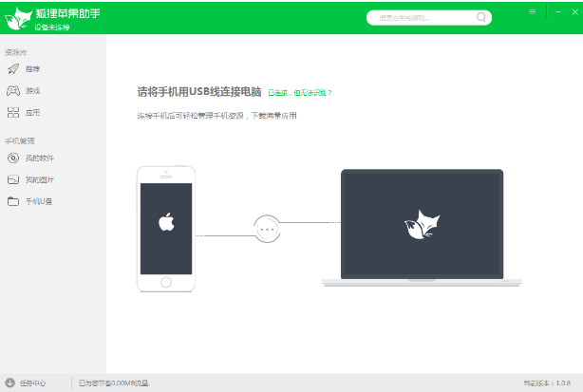Select 我的图片 in the sidebar
The image size is (583, 392).
(40, 179)
